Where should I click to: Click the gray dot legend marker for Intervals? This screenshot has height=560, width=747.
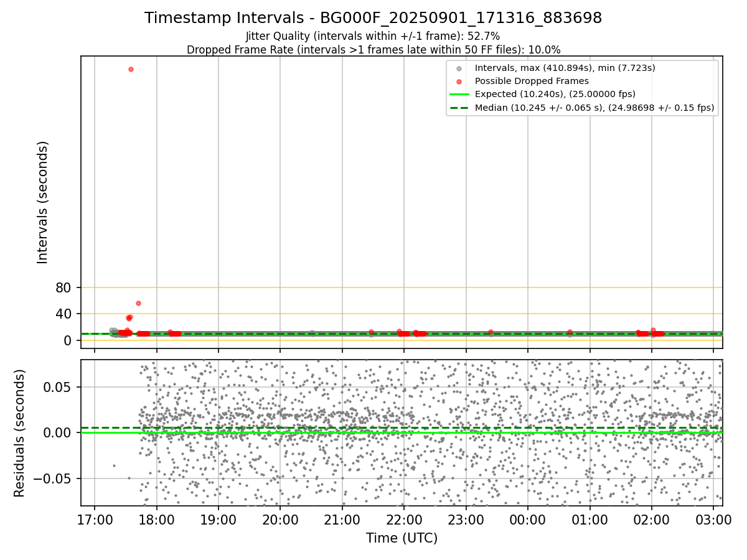459,68
